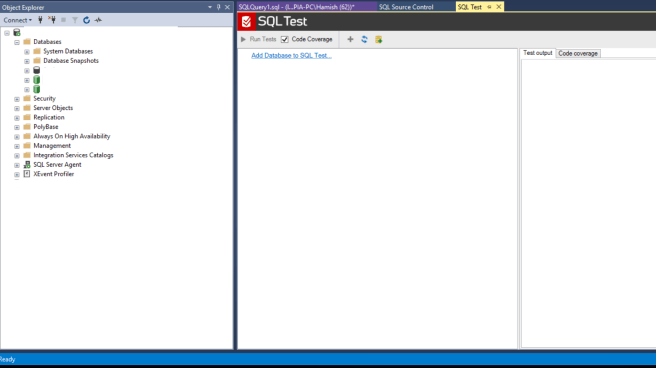The width and height of the screenshot is (656, 368).
Task: Select Always On High Availability item
Action: pos(72,136)
